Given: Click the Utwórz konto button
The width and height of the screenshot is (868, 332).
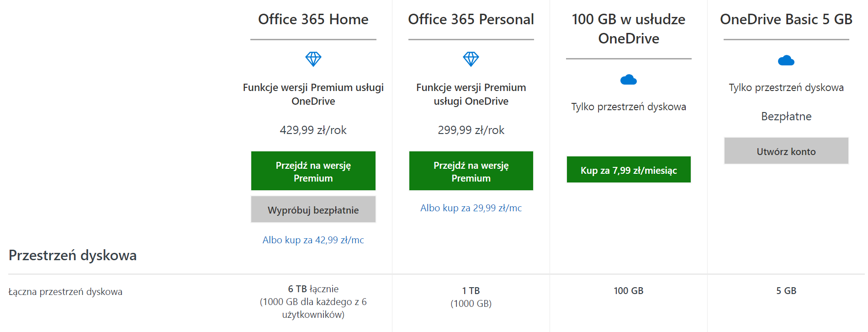Looking at the screenshot, I should click(x=786, y=151).
